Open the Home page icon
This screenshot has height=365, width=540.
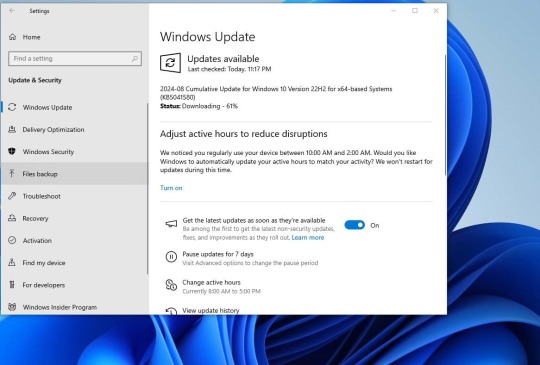coord(12,37)
